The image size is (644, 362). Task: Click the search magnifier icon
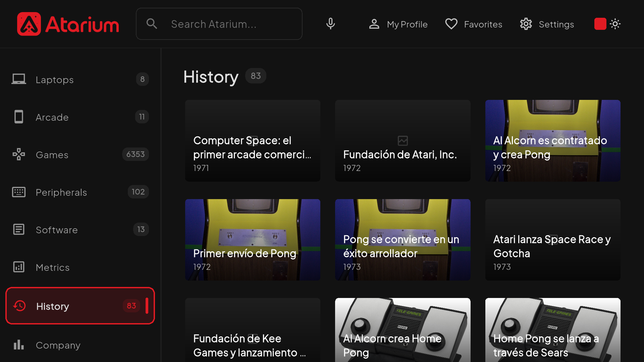tap(152, 24)
